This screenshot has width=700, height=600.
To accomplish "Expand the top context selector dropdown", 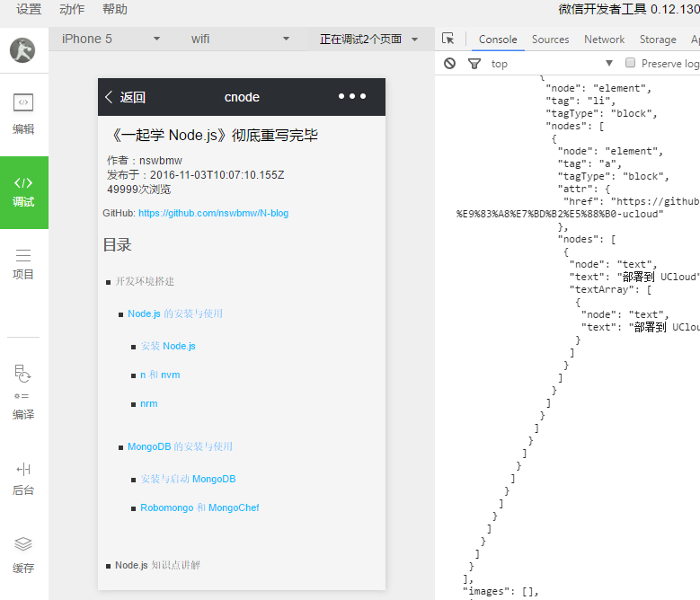I will coord(551,64).
